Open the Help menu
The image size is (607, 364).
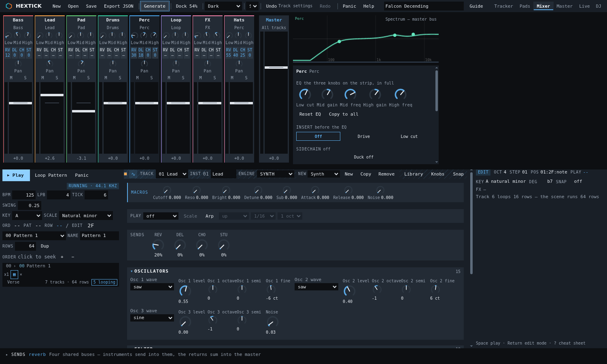pos(369,6)
